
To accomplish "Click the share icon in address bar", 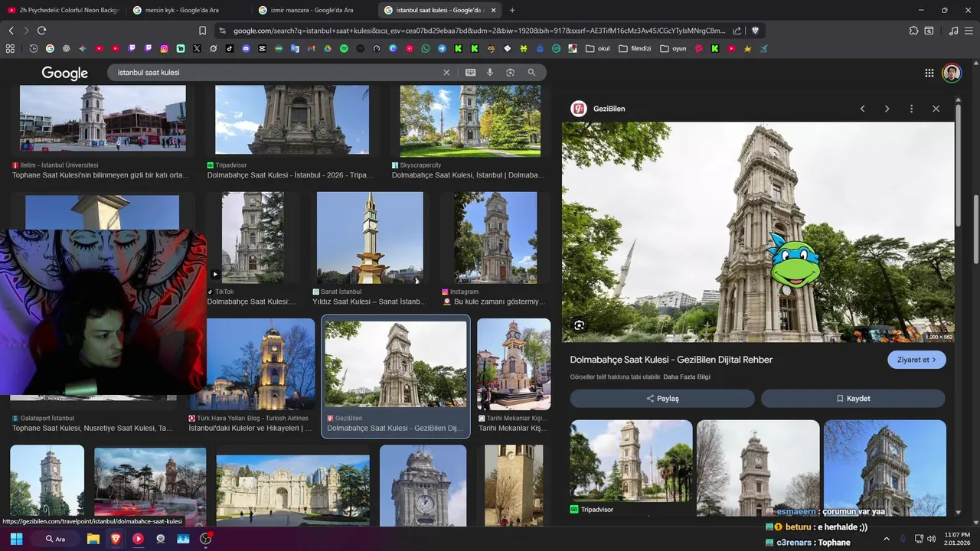I will 737,31.
